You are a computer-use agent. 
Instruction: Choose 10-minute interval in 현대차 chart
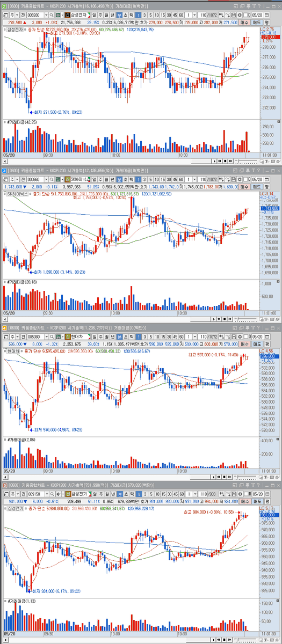[x=156, y=335]
